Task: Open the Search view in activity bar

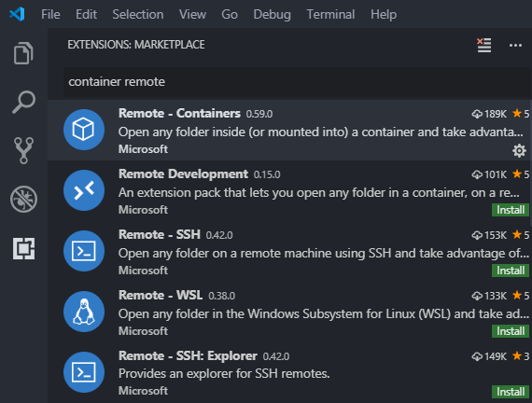Action: (x=23, y=102)
